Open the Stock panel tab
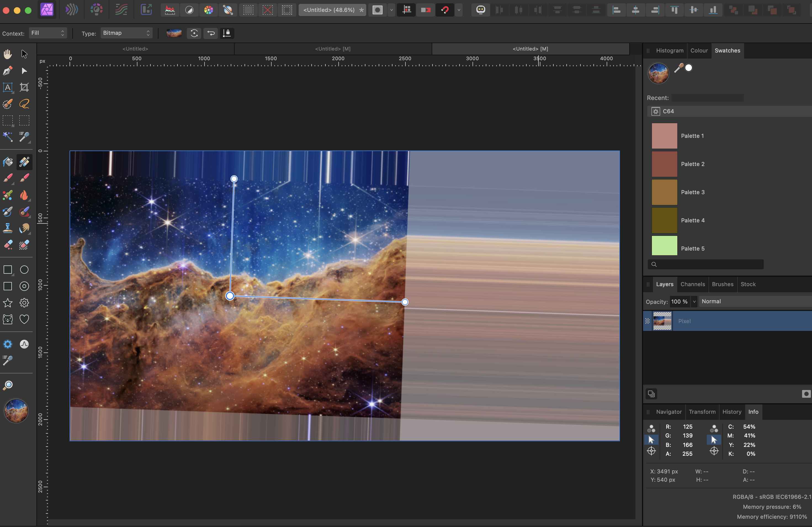This screenshot has width=812, height=527. (x=748, y=284)
